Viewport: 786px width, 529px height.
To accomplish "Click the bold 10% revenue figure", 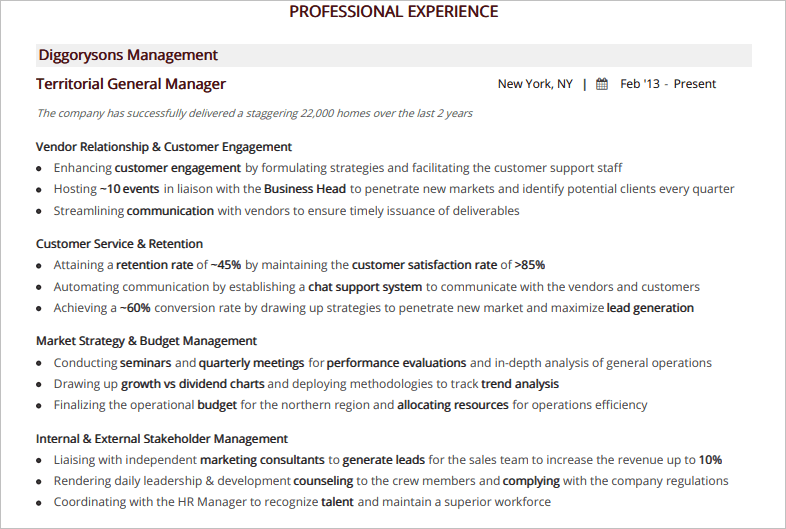I will [710, 460].
